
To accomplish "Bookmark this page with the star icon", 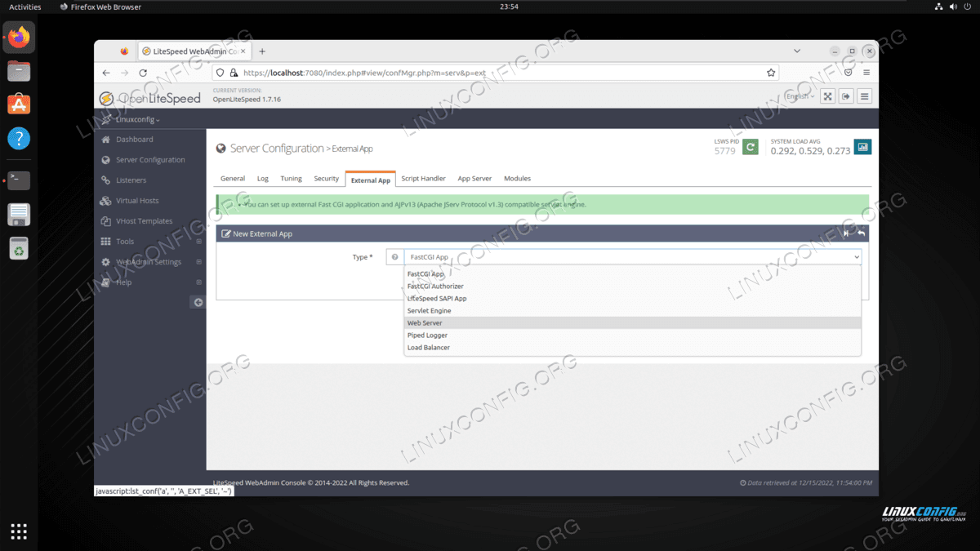I will pos(771,73).
